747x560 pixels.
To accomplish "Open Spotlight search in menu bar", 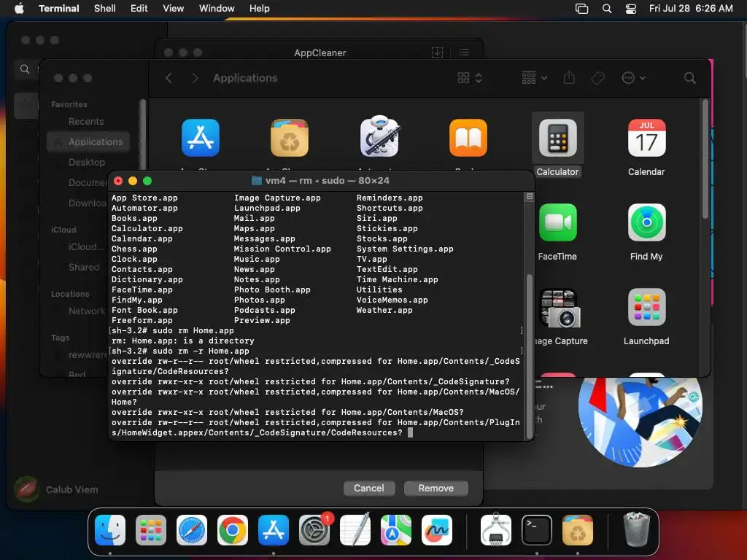I will coord(607,8).
